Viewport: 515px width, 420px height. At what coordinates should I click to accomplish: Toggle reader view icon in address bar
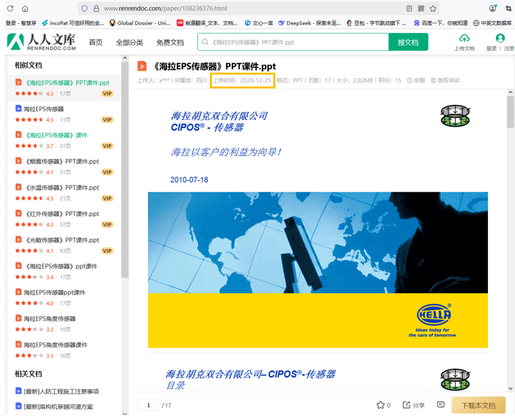(x=409, y=9)
